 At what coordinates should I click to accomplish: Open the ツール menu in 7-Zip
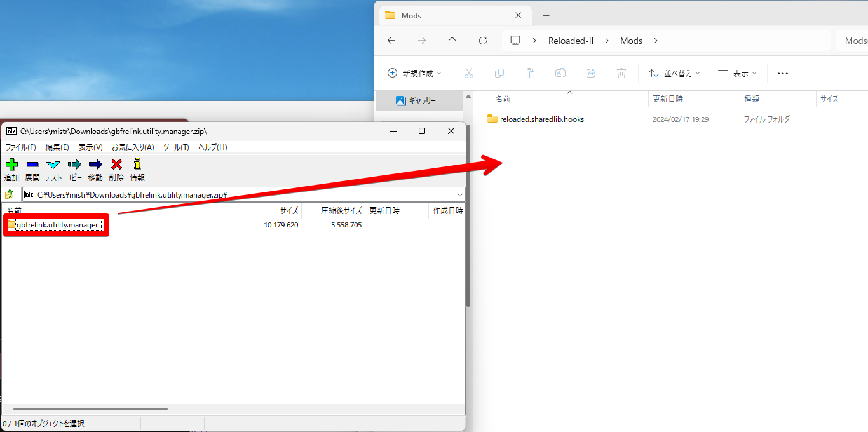[x=176, y=147]
